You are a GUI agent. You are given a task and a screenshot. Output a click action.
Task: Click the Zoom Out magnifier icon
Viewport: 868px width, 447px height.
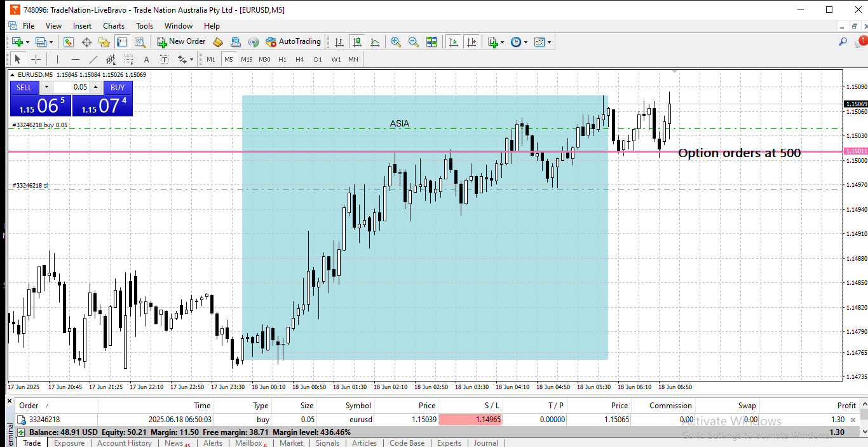pos(414,42)
